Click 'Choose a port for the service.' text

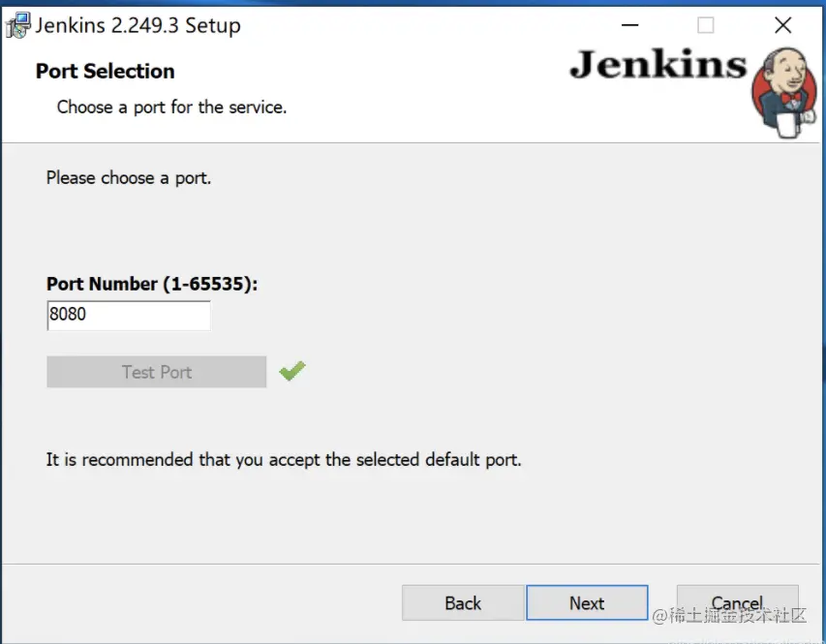pyautogui.click(x=171, y=107)
